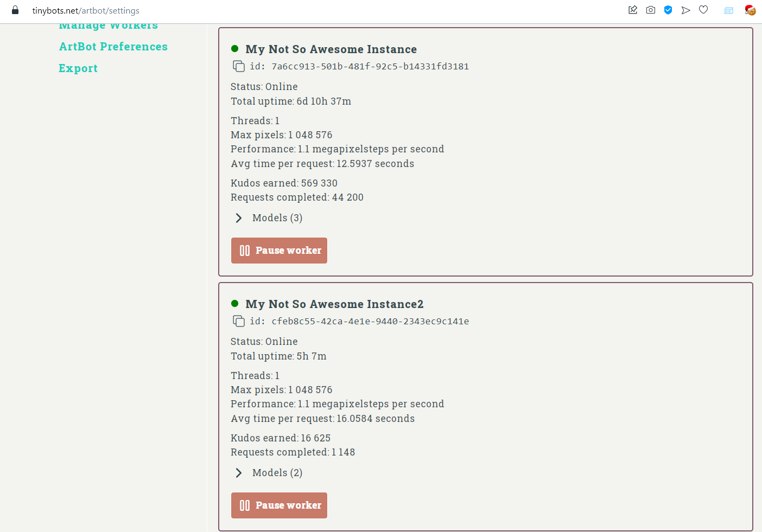This screenshot has height=532, width=762.
Task: Open ArtBot Preferences in the sidebar
Action: (113, 47)
